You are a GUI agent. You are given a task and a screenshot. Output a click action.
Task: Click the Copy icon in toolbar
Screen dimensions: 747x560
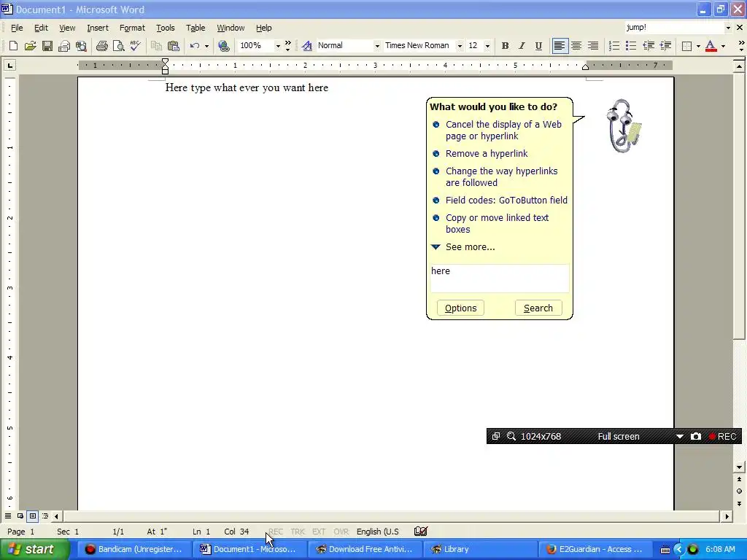pos(156,46)
